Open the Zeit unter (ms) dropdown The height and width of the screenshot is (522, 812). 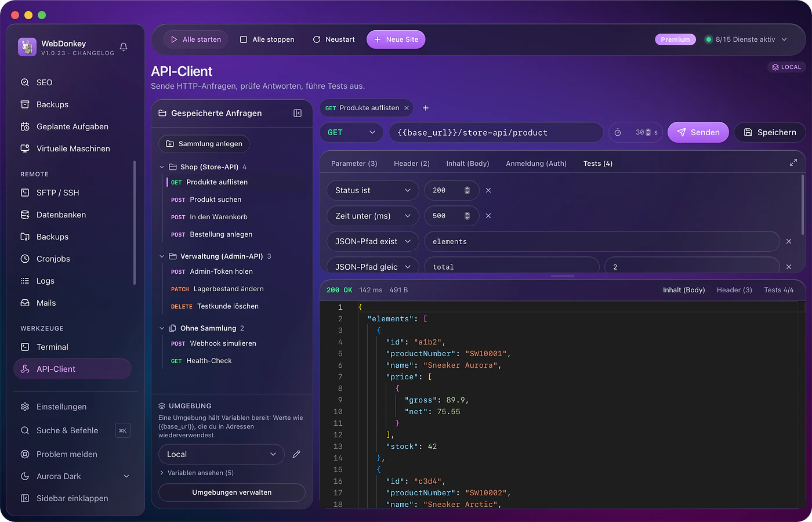point(373,216)
